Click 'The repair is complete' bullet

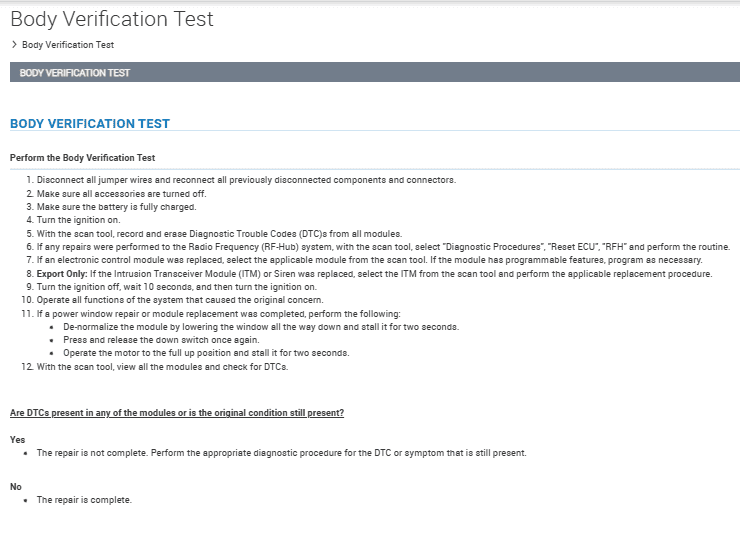point(84,499)
